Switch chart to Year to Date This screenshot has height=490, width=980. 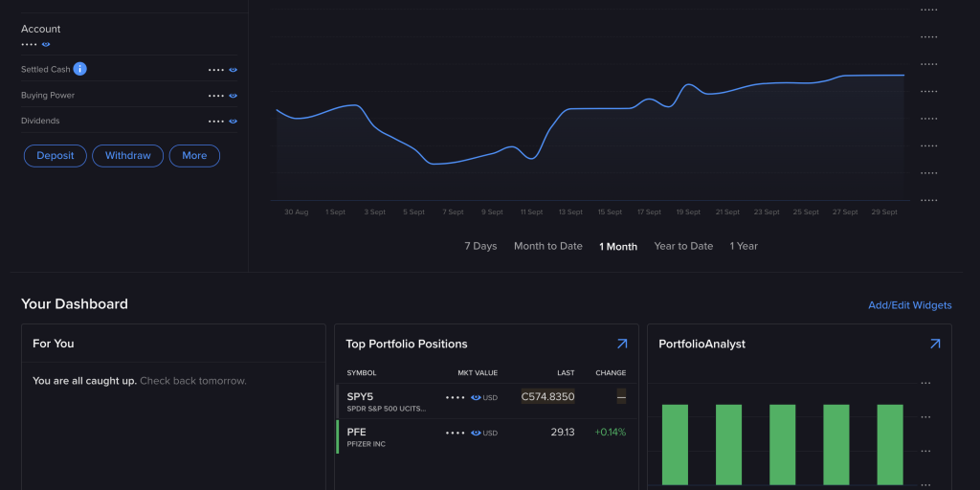683,246
